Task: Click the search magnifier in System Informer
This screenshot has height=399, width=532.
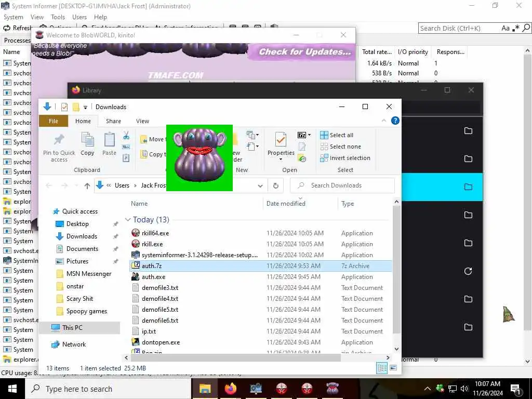Action: (526, 28)
